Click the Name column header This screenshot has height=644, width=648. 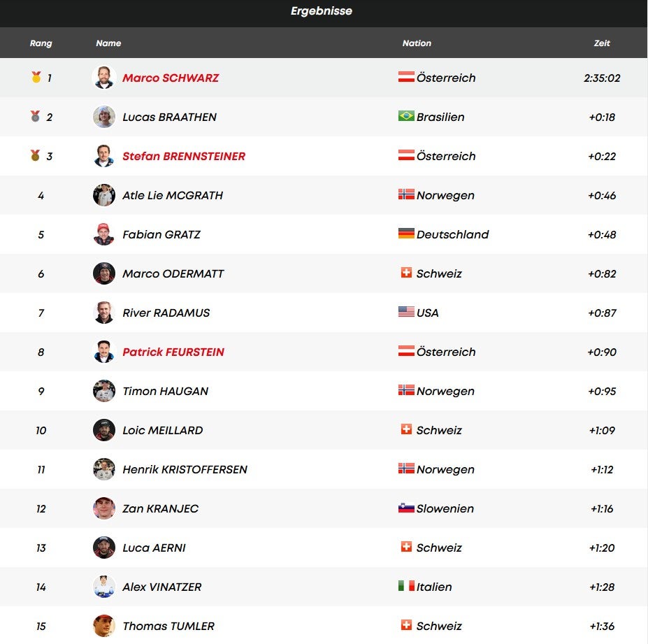coord(108,43)
